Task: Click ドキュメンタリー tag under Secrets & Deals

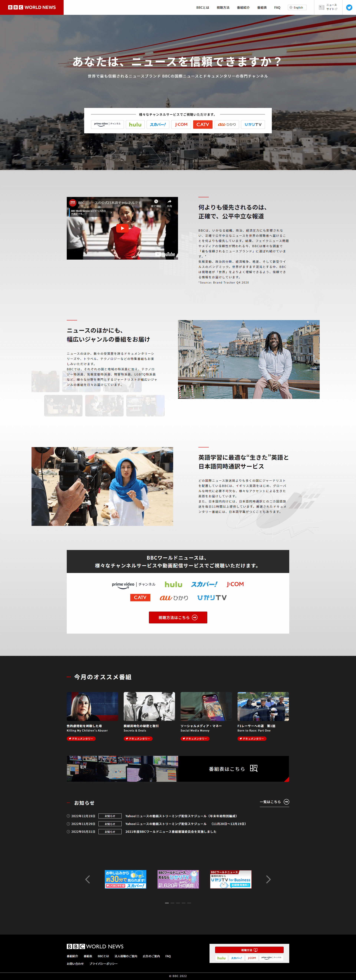Action: tap(138, 739)
